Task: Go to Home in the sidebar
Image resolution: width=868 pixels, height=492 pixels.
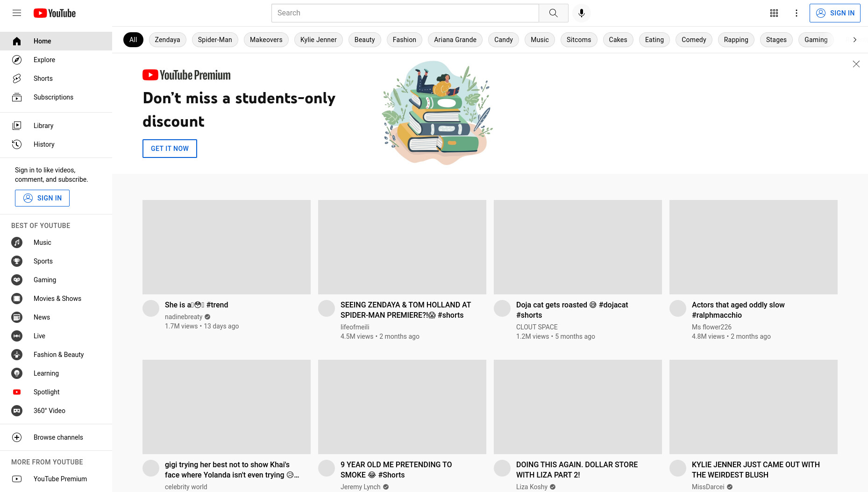Action: (x=56, y=41)
